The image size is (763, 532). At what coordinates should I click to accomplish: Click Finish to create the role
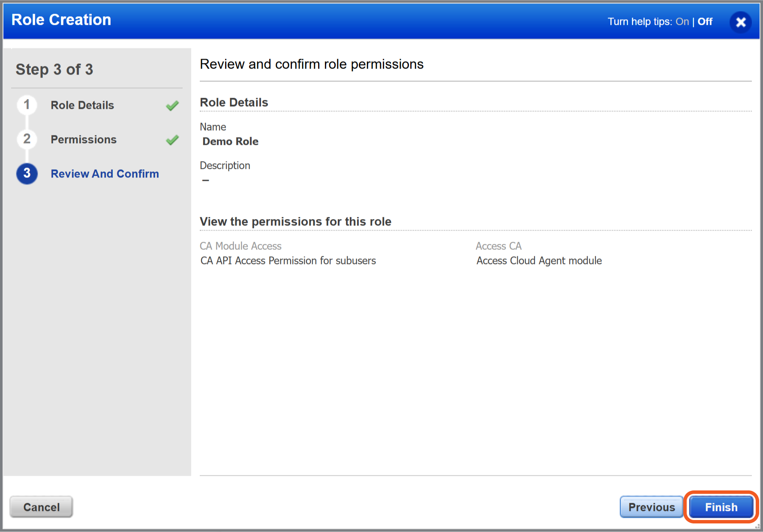click(721, 507)
